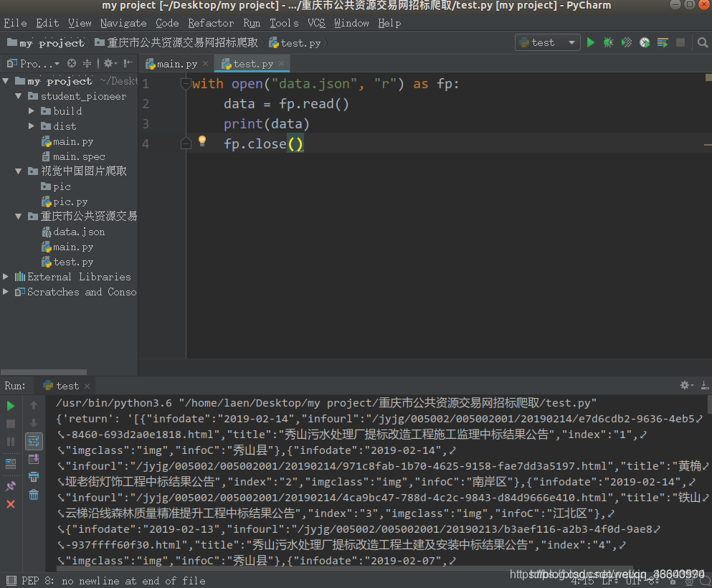Click the yellow intention lightbulb on line 4
The image size is (712, 588).
tap(202, 141)
